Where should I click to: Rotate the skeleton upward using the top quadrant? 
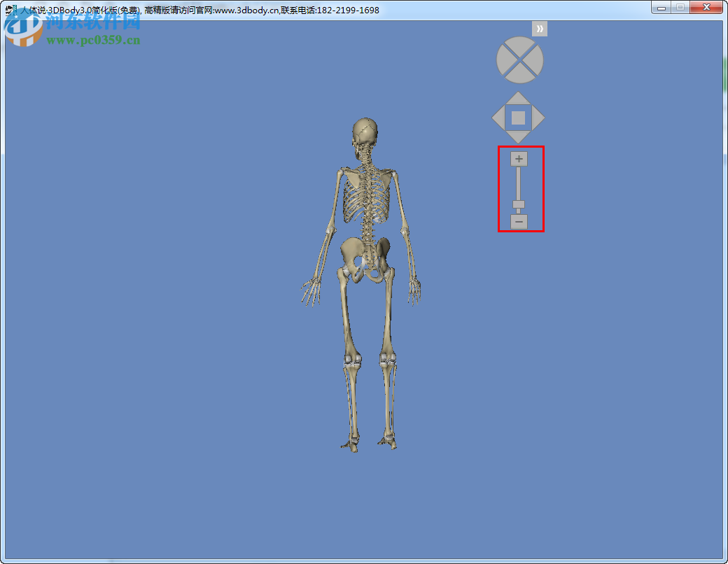(x=519, y=44)
